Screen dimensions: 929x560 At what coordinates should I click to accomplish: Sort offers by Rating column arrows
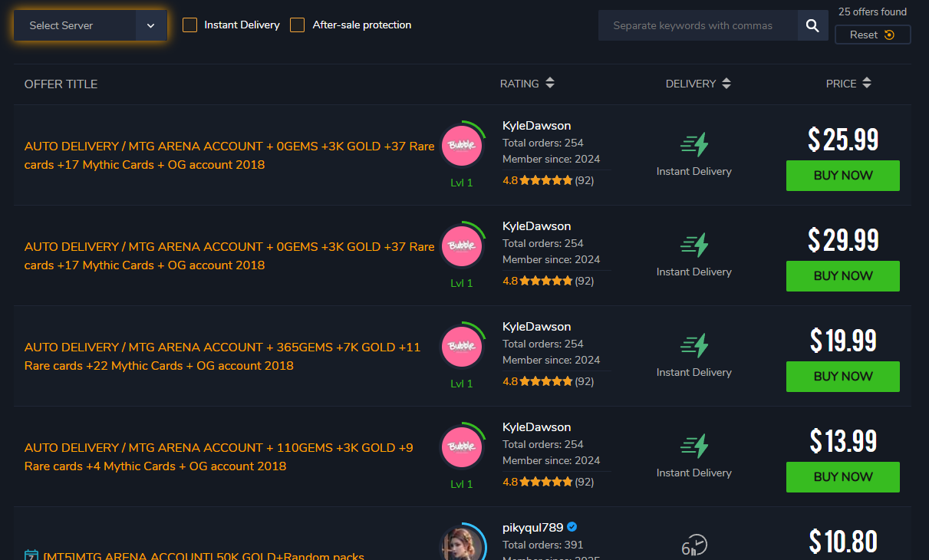pos(550,84)
